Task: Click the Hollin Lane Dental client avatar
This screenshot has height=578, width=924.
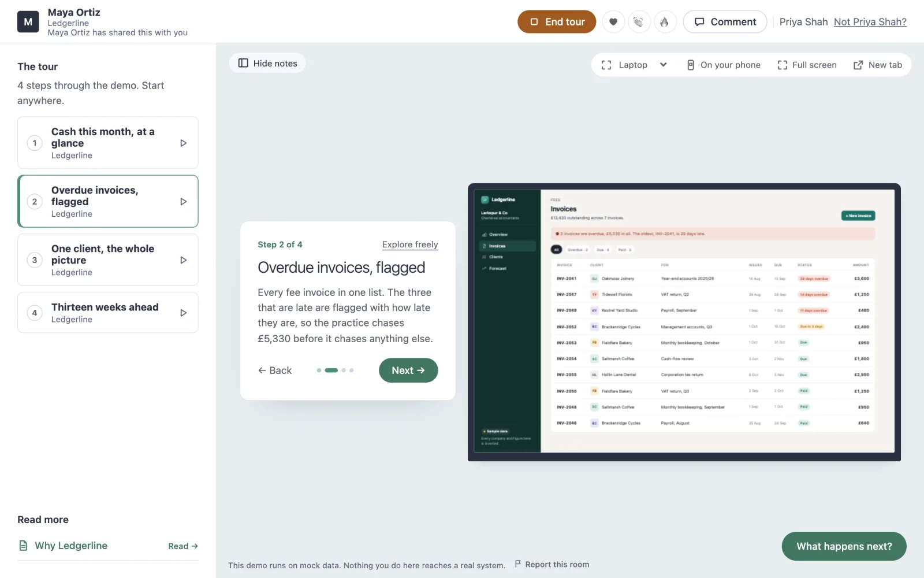Action: coord(594,375)
